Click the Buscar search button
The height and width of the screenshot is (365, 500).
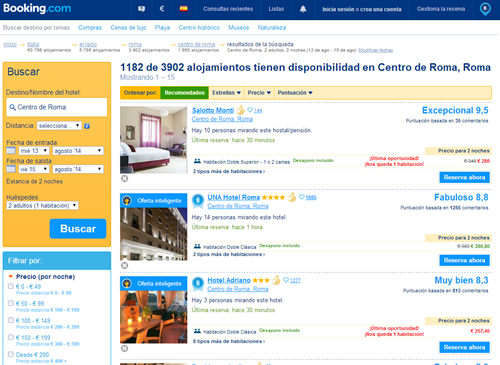78,229
